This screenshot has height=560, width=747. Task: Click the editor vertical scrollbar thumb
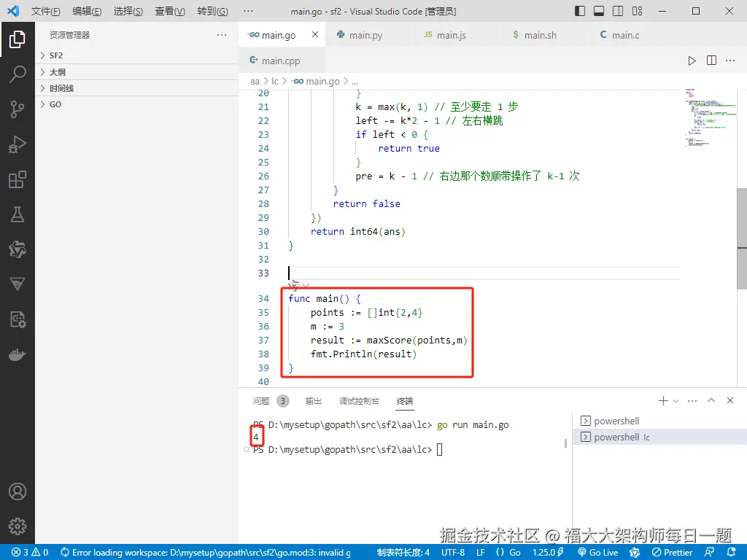(x=742, y=238)
